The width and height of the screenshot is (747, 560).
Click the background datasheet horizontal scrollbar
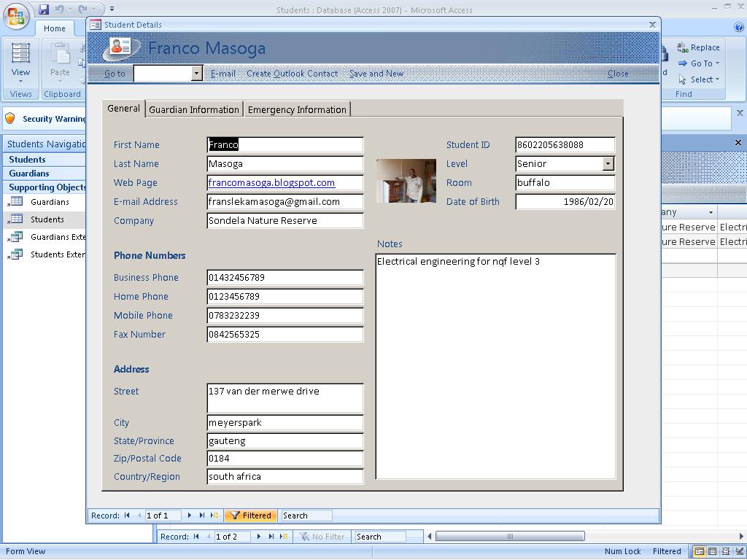point(510,537)
